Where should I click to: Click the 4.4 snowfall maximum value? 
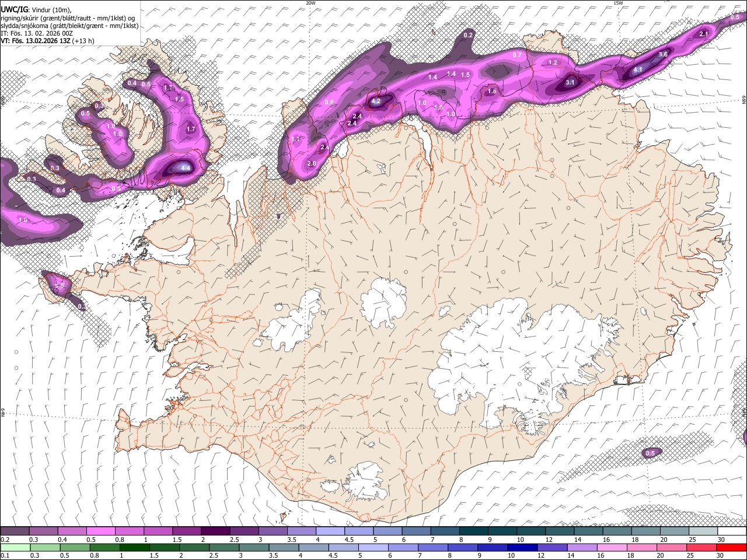point(186,168)
